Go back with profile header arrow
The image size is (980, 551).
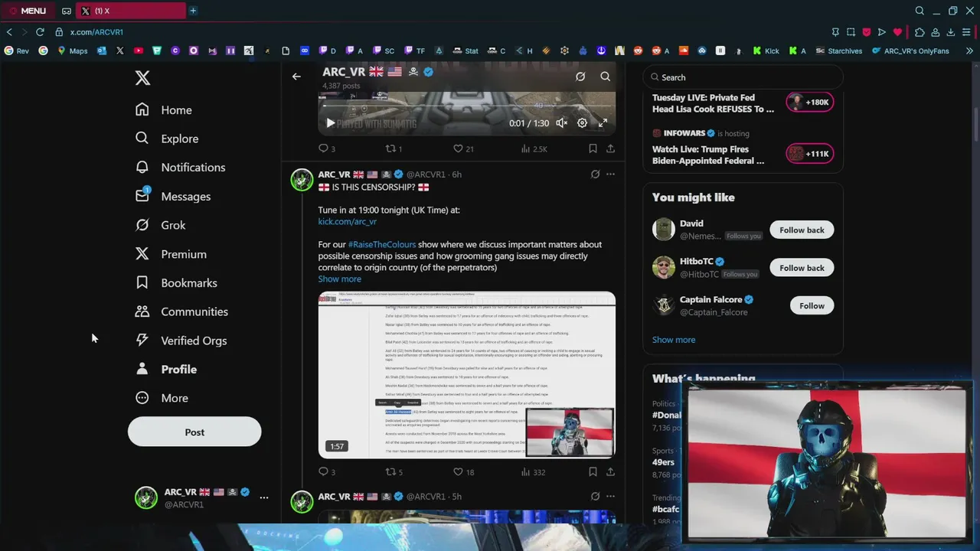point(296,77)
